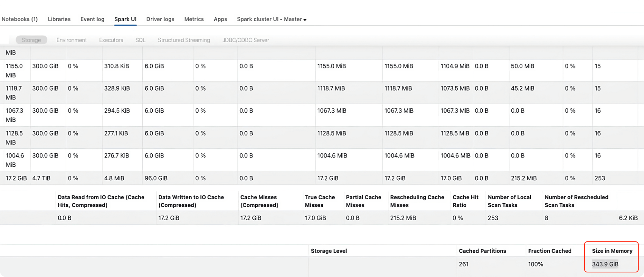Select the highlighted 343.9 GiB value
This screenshot has width=644, height=277.
[x=605, y=264]
